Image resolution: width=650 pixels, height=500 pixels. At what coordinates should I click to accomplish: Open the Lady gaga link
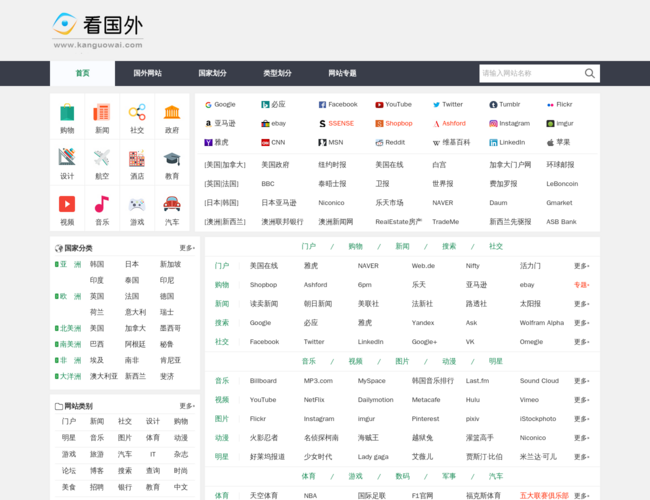[x=373, y=457]
